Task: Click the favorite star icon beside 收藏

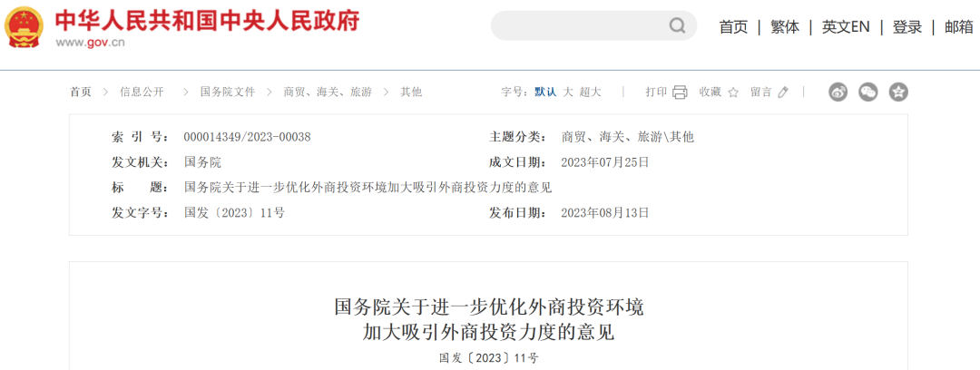Action: point(733,92)
